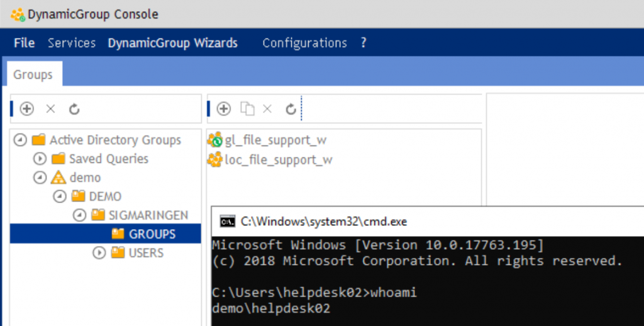
Task: Click the delete X in group list toolbar
Action: pyautogui.click(x=267, y=109)
